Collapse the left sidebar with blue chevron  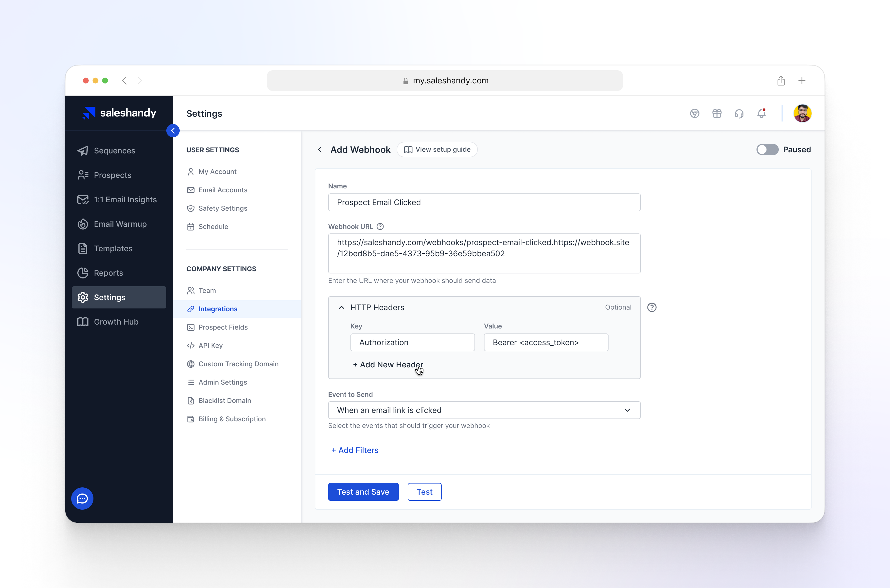click(173, 131)
